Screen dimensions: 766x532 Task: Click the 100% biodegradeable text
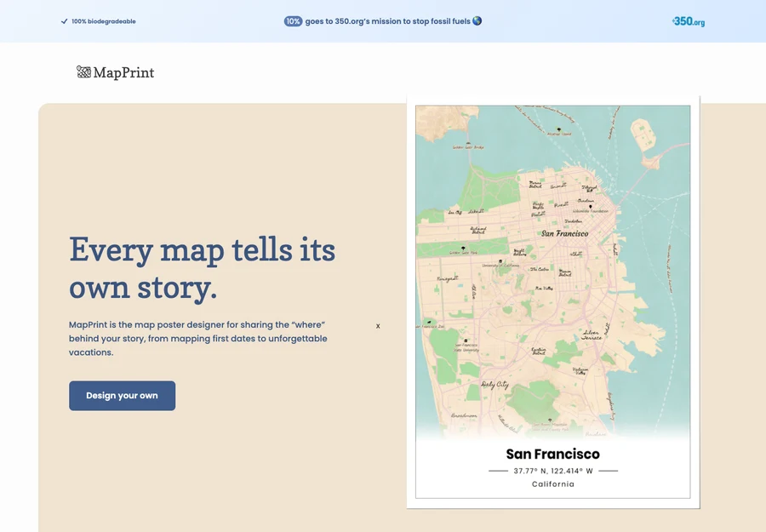(x=104, y=21)
